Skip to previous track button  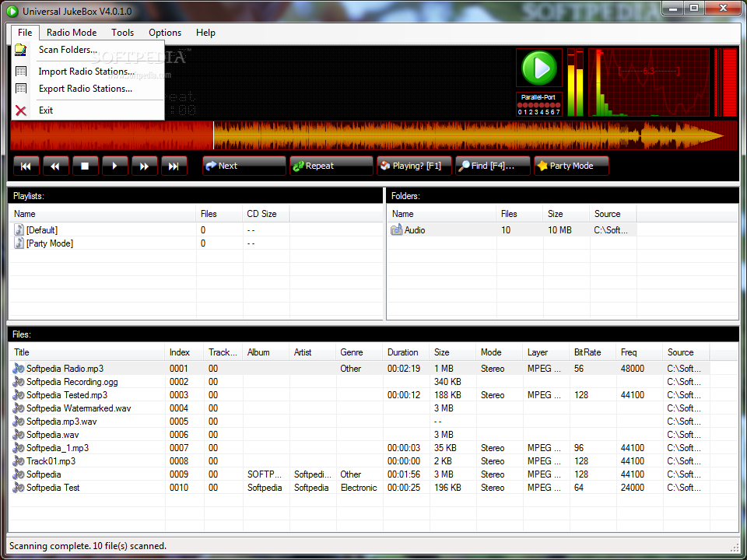pyautogui.click(x=26, y=166)
